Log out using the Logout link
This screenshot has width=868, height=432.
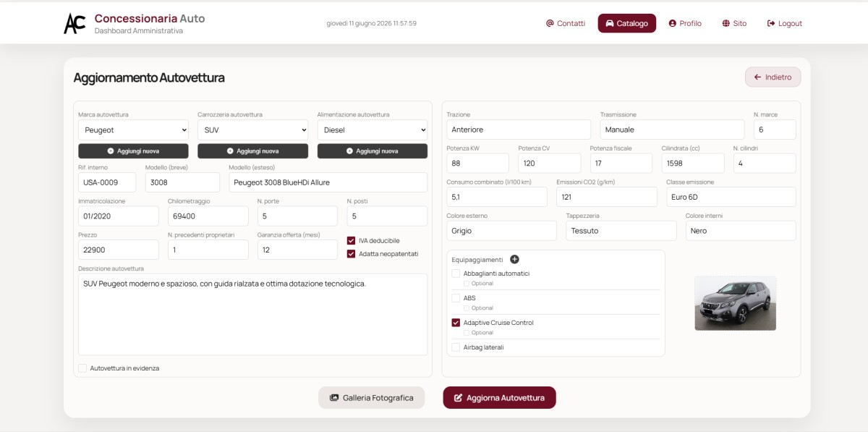pos(785,23)
